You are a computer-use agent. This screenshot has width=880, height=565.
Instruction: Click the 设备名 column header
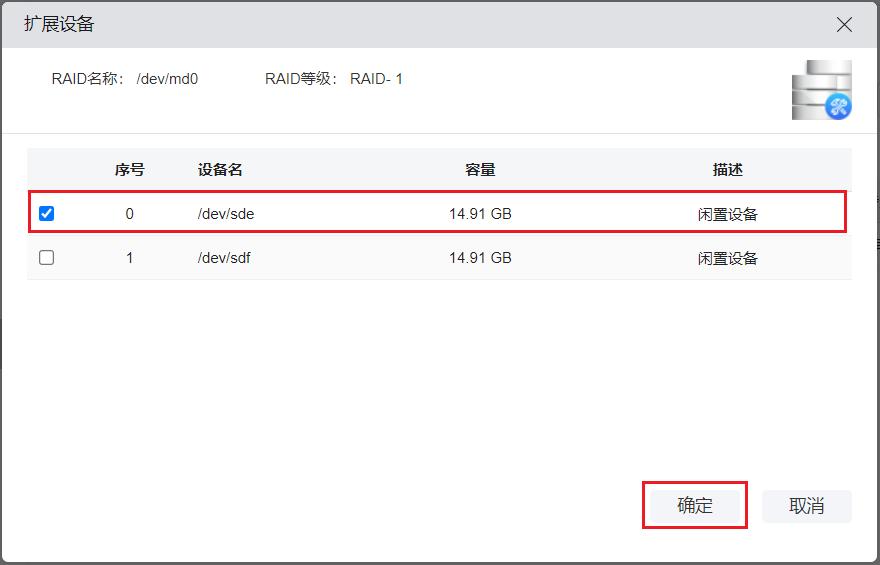coord(220,170)
